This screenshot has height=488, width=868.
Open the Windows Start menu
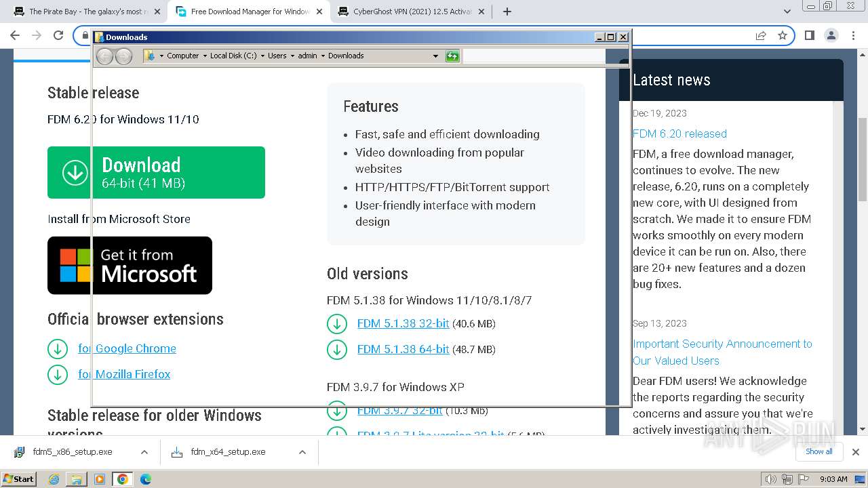[19, 479]
